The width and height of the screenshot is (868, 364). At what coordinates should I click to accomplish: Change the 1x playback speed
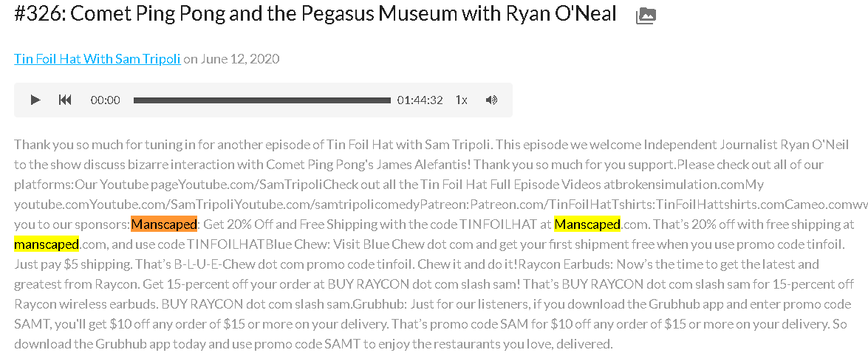461,100
